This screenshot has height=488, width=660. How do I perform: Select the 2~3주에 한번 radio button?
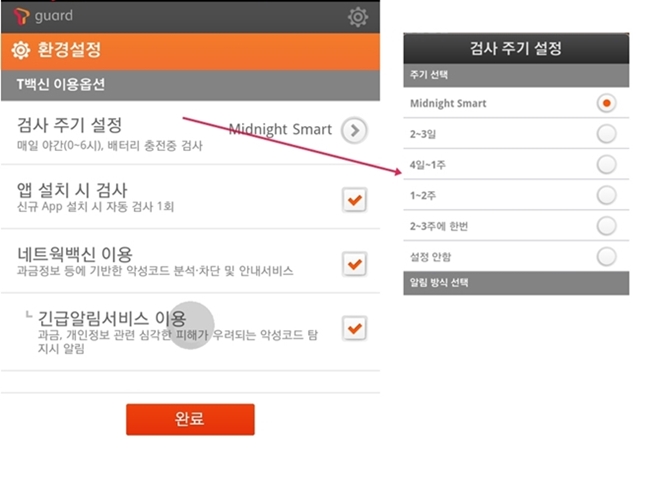pyautogui.click(x=606, y=226)
